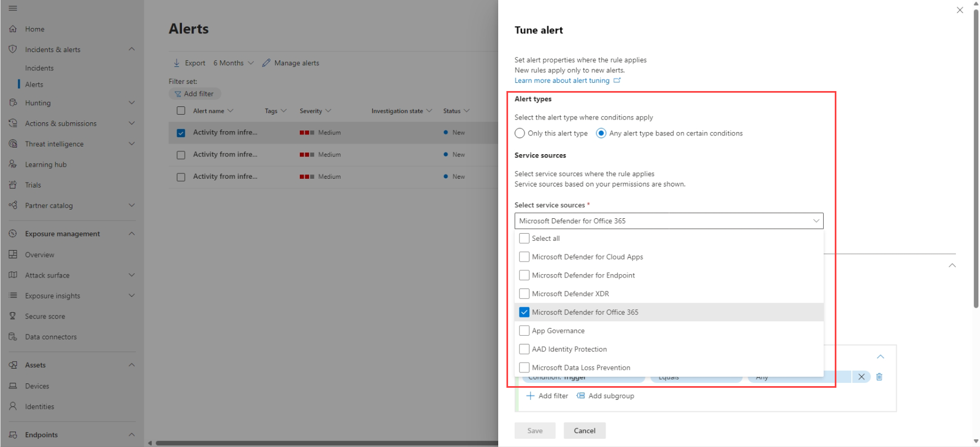This screenshot has width=980, height=447.
Task: Open Threat intelligence via its sidebar icon
Action: (x=13, y=144)
